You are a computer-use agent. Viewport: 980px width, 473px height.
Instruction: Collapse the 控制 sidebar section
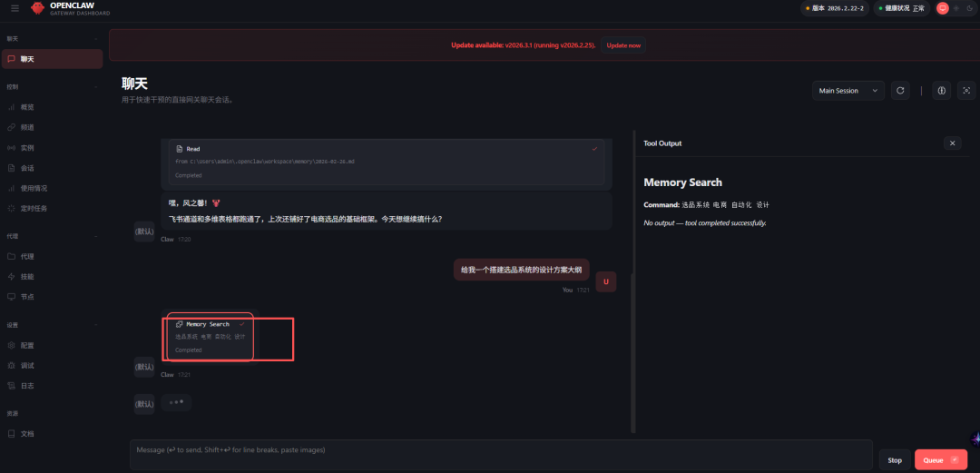tap(52, 86)
